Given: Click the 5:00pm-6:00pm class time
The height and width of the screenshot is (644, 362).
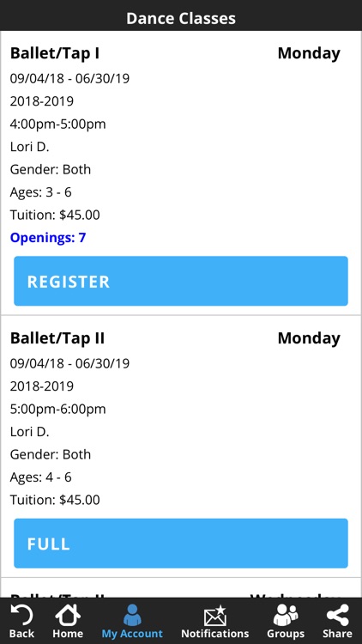Looking at the screenshot, I should 57,409.
